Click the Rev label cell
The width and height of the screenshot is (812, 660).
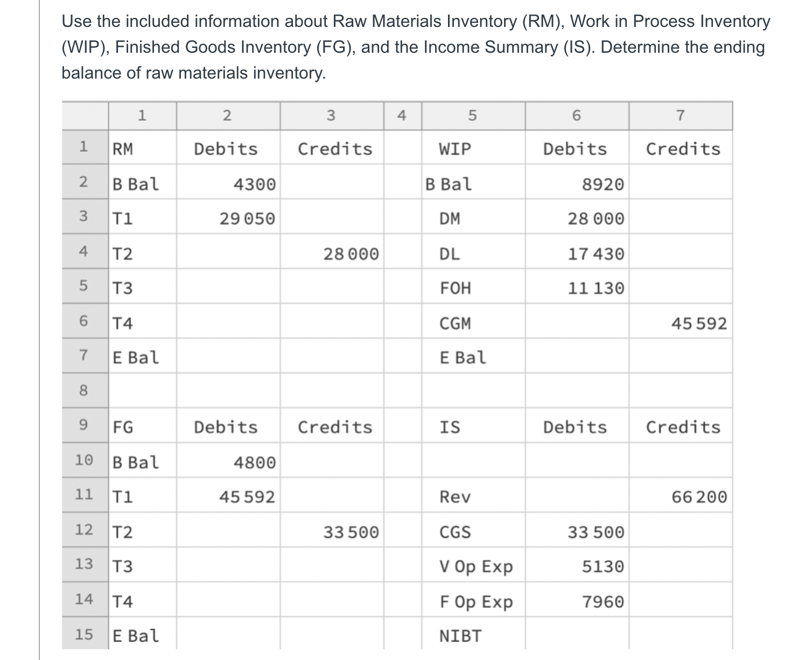click(473, 495)
